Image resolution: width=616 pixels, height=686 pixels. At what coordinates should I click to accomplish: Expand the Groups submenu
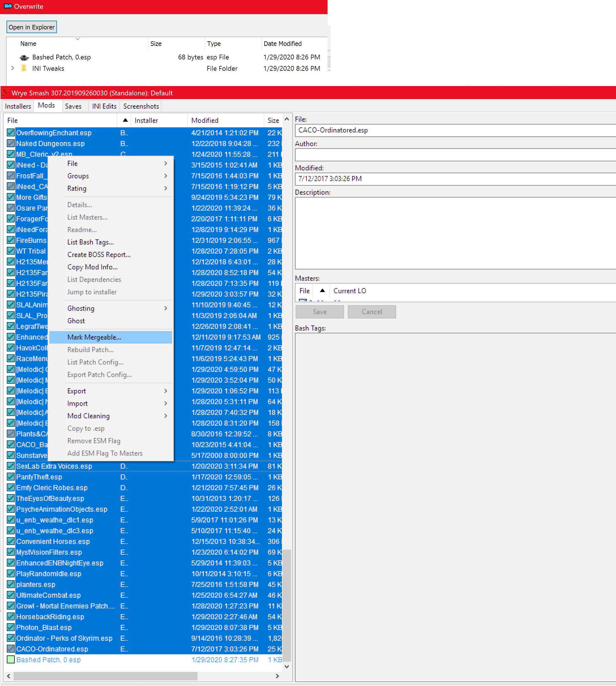click(x=111, y=176)
